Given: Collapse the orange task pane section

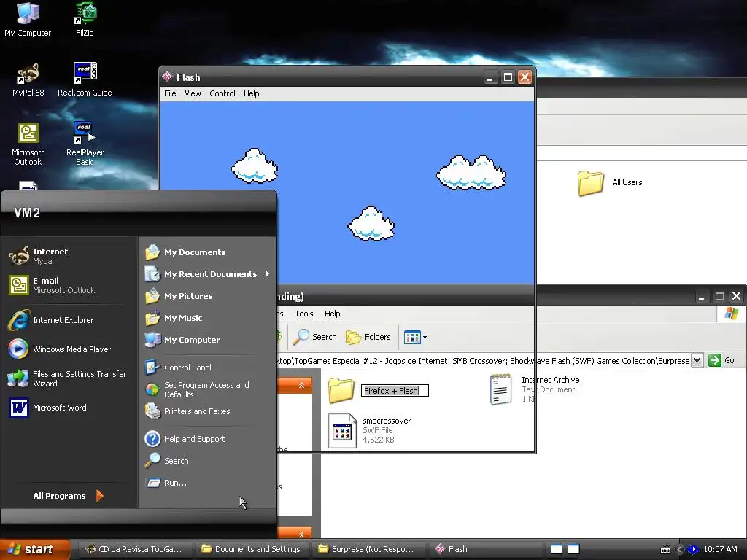Looking at the screenshot, I should click(x=301, y=385).
